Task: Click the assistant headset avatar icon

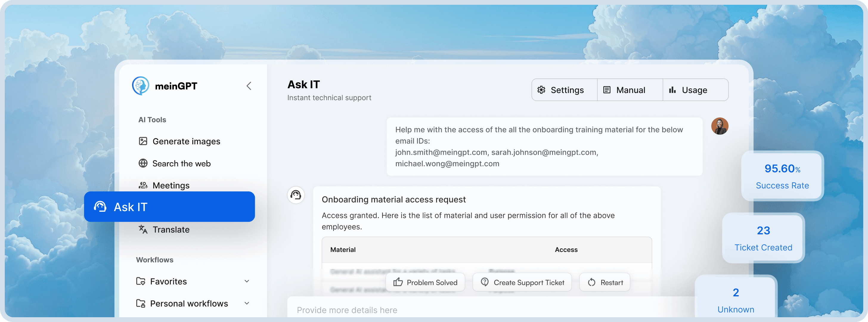Action: tap(295, 195)
